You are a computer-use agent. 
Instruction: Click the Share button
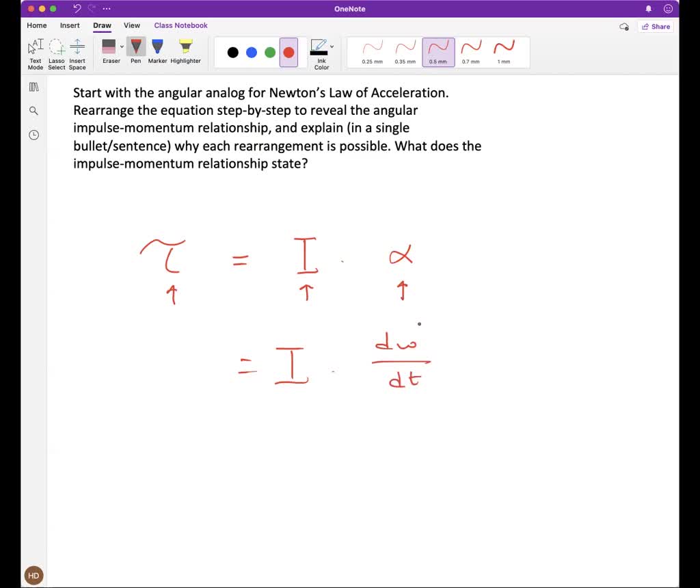[x=656, y=26]
